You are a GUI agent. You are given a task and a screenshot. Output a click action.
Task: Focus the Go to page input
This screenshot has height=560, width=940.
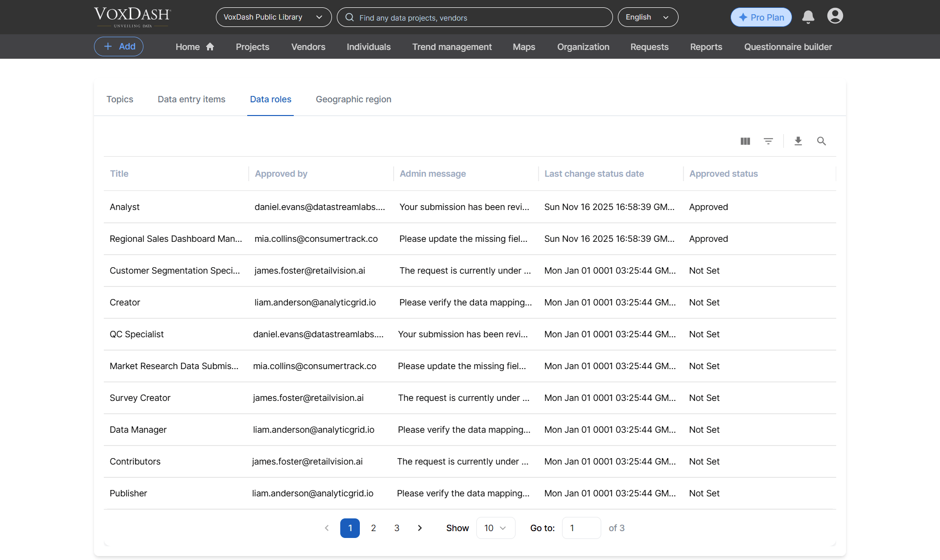(x=581, y=528)
